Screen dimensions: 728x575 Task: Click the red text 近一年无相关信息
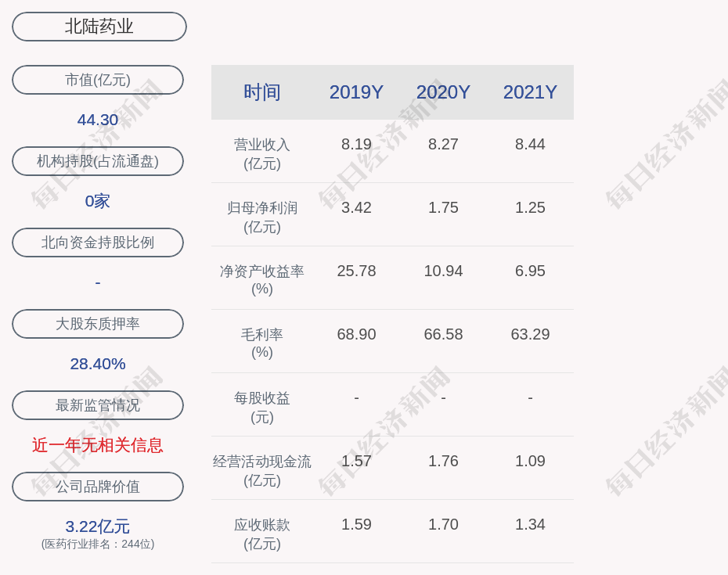[x=98, y=445]
